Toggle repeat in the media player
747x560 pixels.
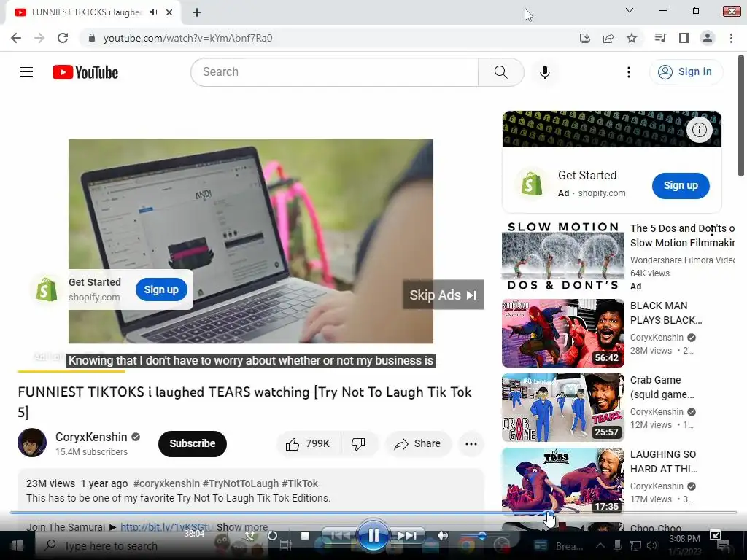point(272,536)
